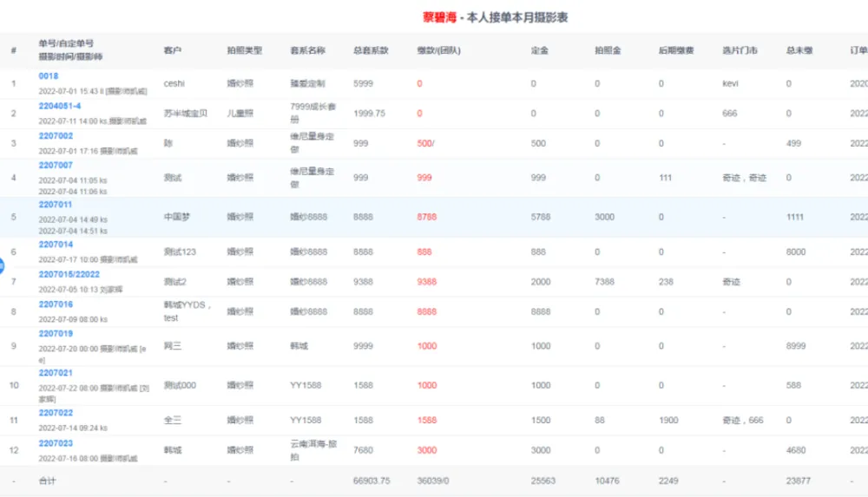Click the 总未缴 column header

tap(799, 50)
